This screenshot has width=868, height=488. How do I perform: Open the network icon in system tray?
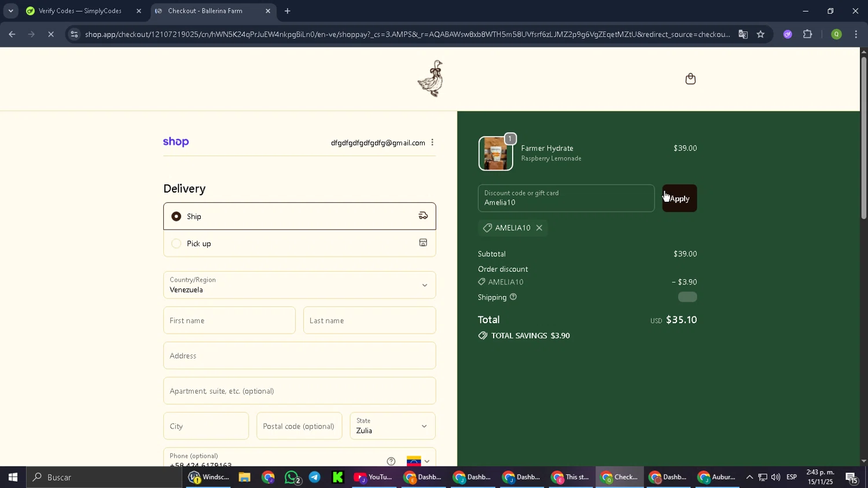coord(763,477)
